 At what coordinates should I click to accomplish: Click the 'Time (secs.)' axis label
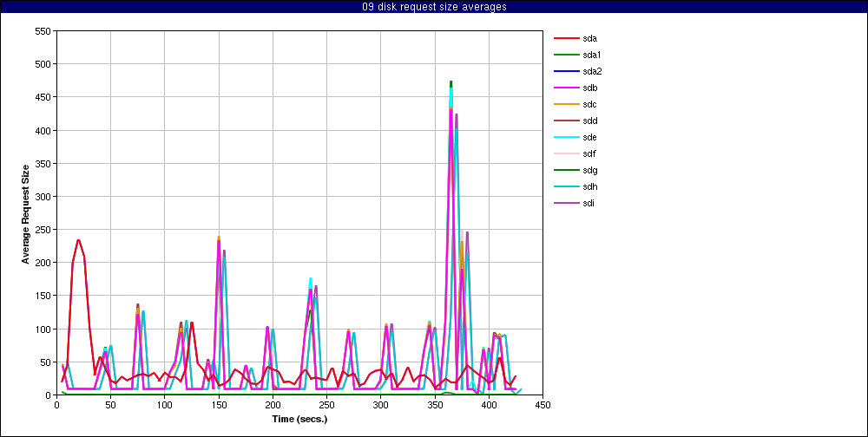coord(299,419)
